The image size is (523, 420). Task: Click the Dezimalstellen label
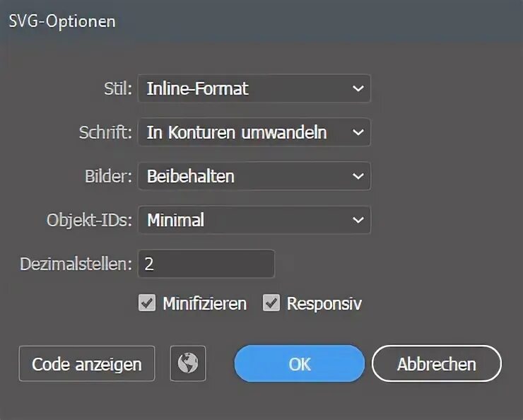[76, 264]
